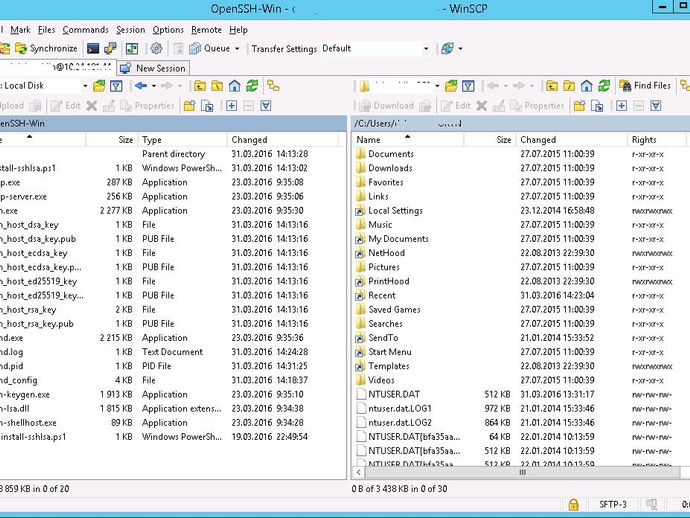This screenshot has height=518, width=690.
Task: Click SFTP-3 protocol in status bar
Action: (613, 504)
